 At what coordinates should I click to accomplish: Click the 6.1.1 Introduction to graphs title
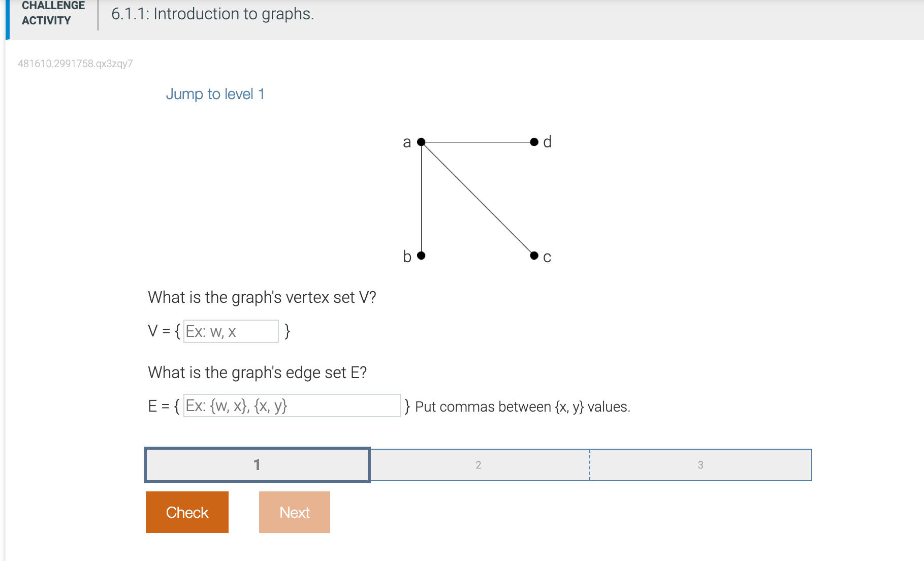tap(213, 14)
